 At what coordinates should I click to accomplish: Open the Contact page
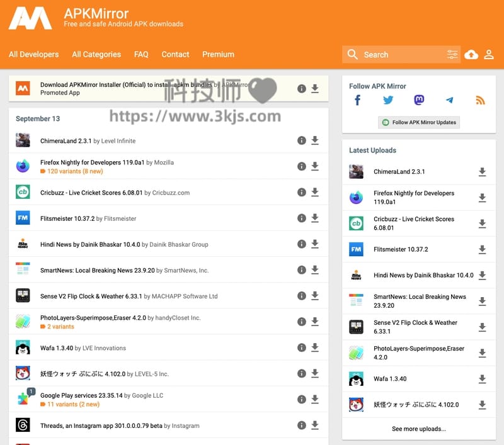175,55
